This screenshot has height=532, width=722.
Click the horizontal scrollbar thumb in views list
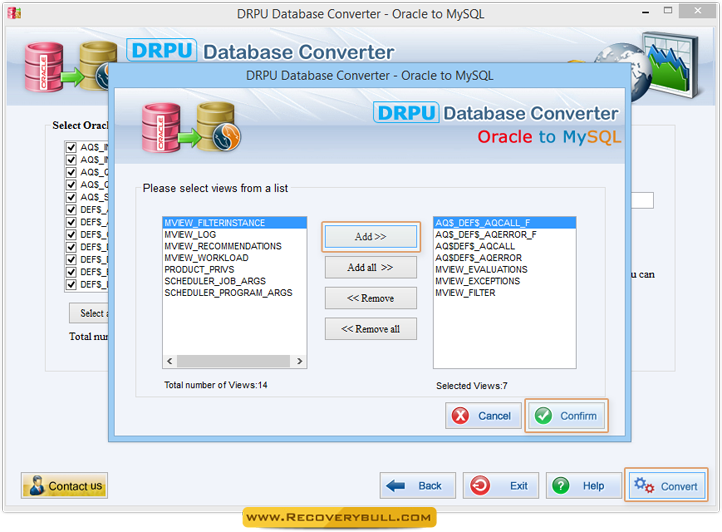(x=233, y=361)
